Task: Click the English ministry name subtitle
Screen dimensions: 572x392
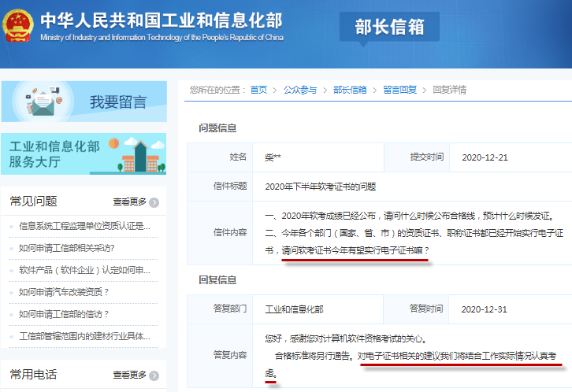Action: point(162,38)
